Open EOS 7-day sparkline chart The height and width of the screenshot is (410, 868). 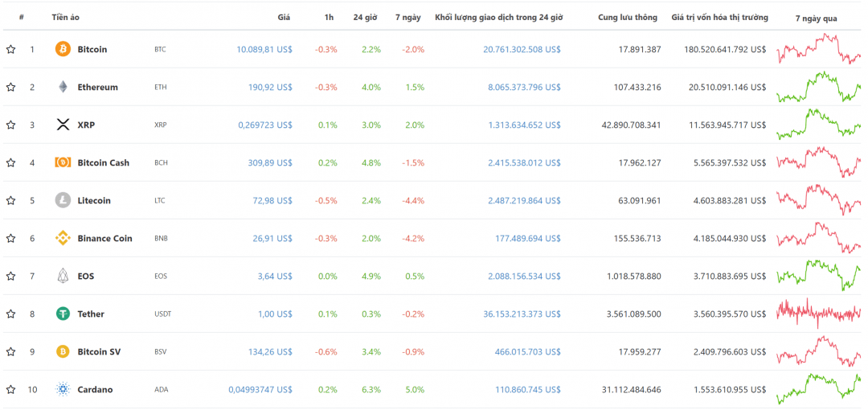[819, 276]
